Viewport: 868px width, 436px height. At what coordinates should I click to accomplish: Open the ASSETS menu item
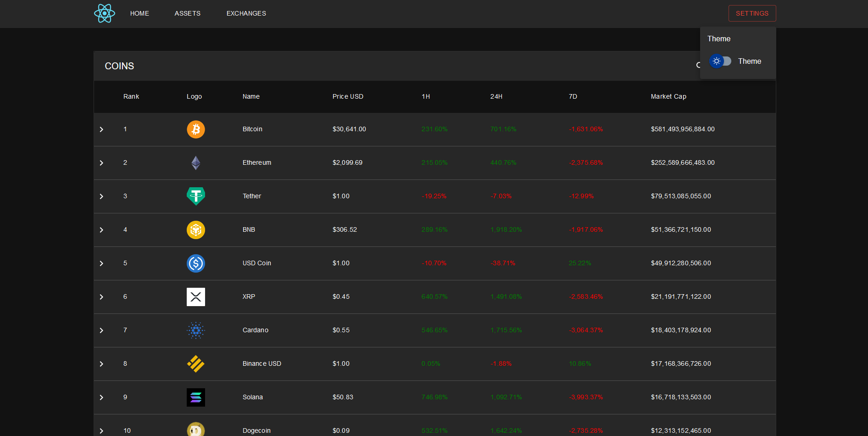(x=187, y=13)
